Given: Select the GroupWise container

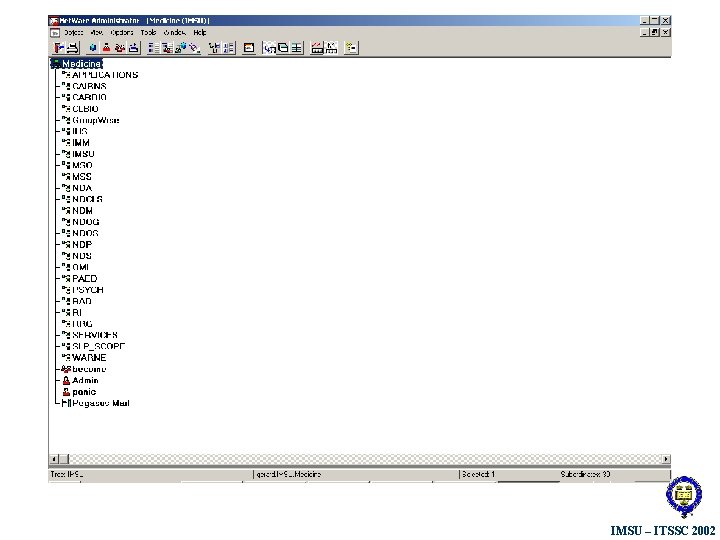Looking at the screenshot, I should tap(96, 120).
